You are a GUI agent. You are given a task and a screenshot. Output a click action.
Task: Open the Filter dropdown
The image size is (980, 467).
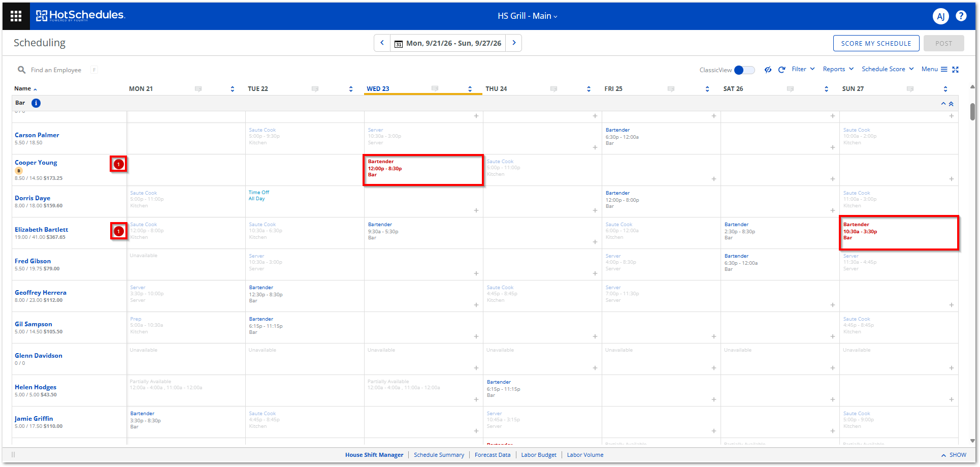pos(803,69)
